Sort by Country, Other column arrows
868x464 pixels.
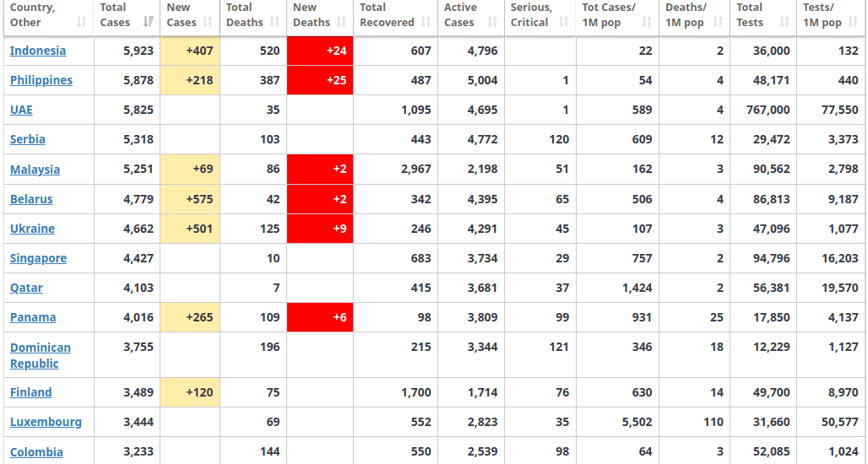pos(81,22)
